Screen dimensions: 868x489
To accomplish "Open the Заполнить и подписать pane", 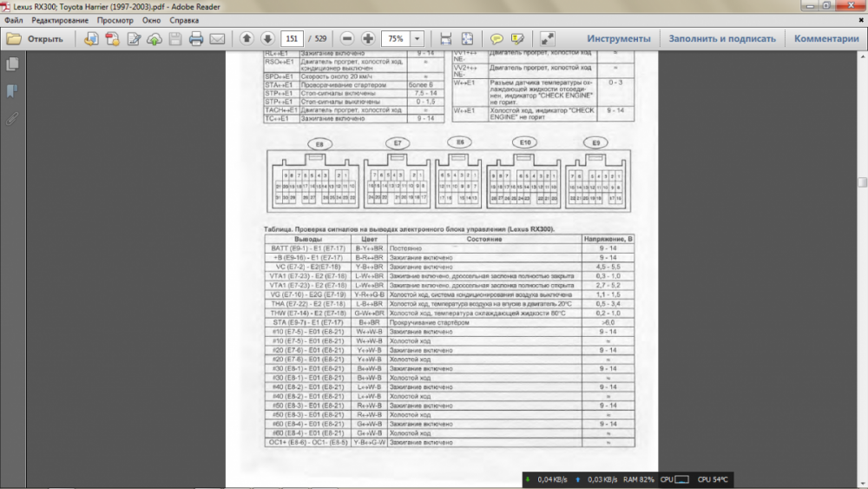I will pyautogui.click(x=721, y=39).
